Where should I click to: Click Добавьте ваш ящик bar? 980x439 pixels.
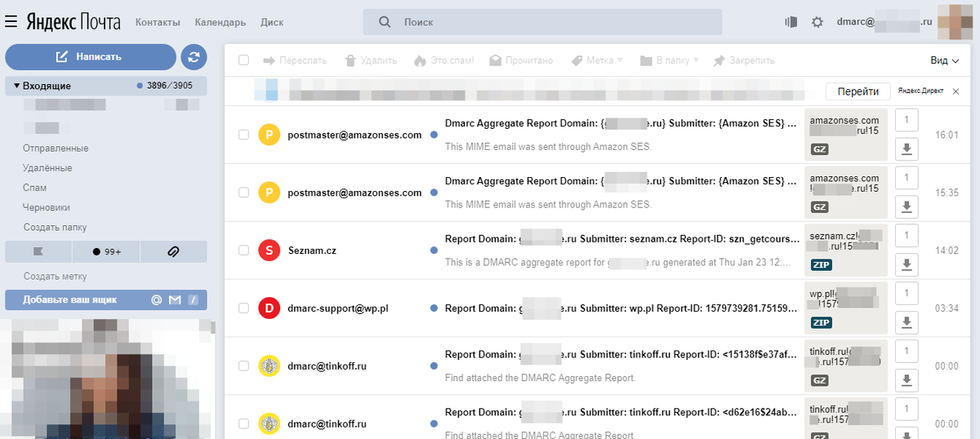coord(106,299)
